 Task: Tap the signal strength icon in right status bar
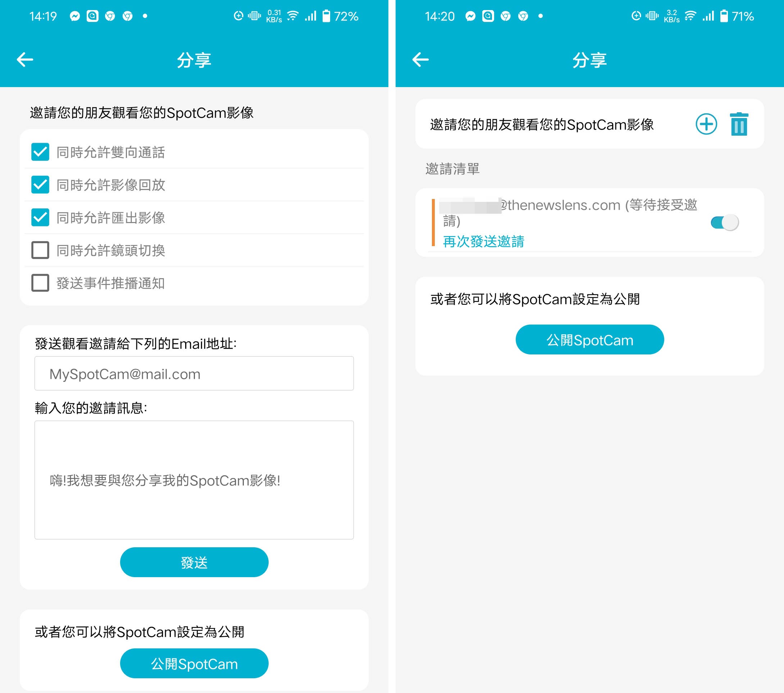tap(708, 16)
